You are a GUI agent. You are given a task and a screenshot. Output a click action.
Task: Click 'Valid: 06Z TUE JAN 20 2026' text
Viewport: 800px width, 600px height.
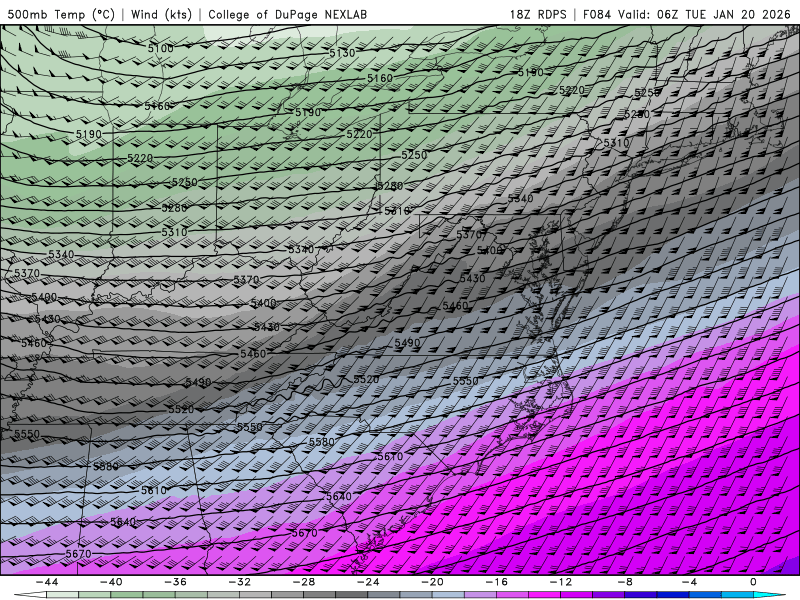click(705, 14)
